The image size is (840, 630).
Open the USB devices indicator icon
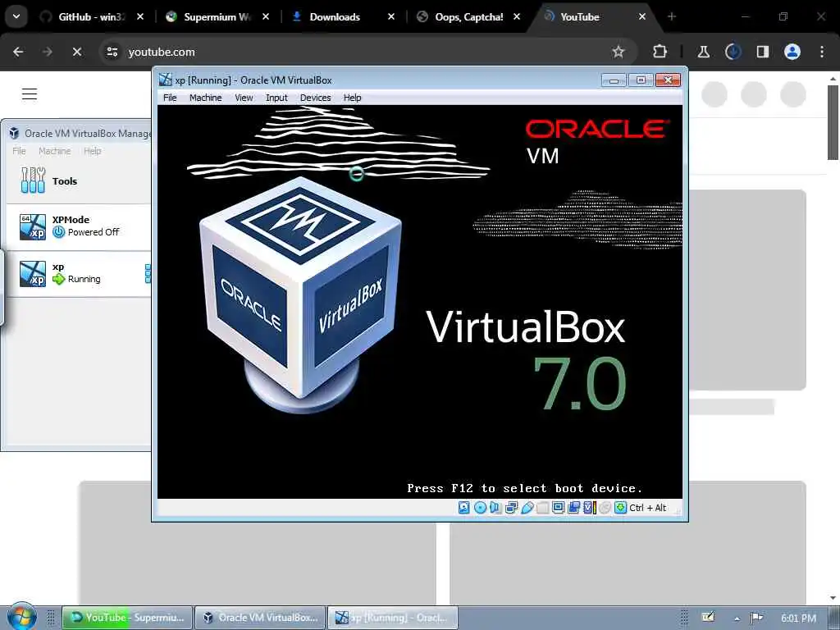point(527,507)
